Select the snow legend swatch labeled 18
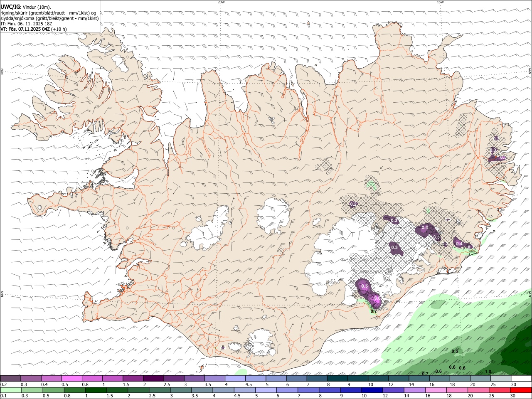The height and width of the screenshot is (399, 532). (460, 378)
